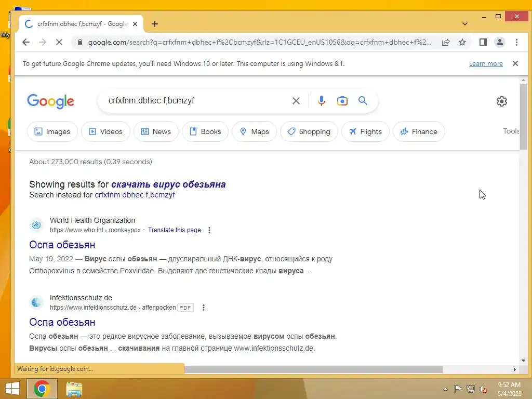The width and height of the screenshot is (532, 399).
Task: Click the muted volume tray icon
Action: click(483, 389)
